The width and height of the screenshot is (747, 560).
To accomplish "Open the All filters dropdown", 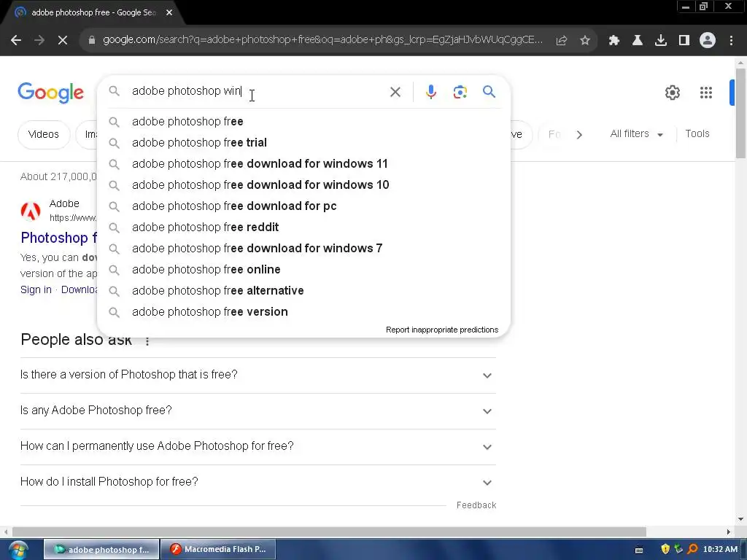I will [x=636, y=134].
